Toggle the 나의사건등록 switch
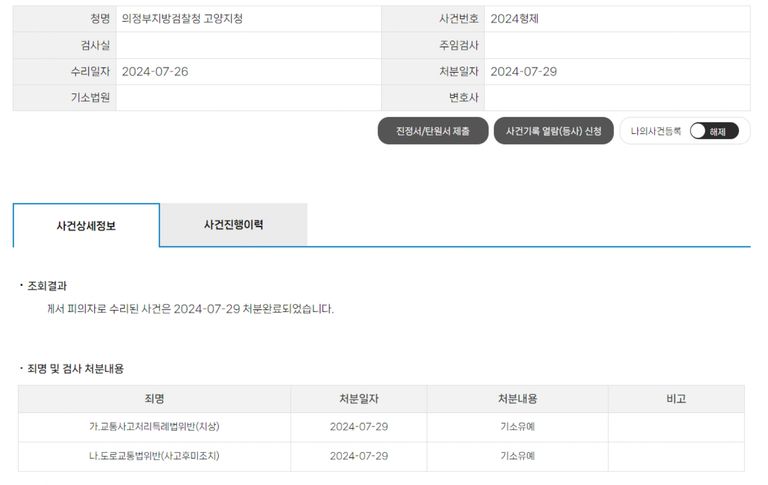 coord(713,131)
